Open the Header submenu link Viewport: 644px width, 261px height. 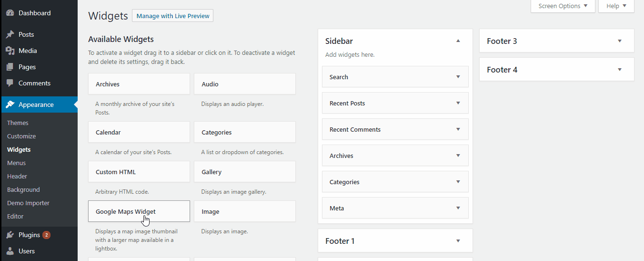(17, 176)
